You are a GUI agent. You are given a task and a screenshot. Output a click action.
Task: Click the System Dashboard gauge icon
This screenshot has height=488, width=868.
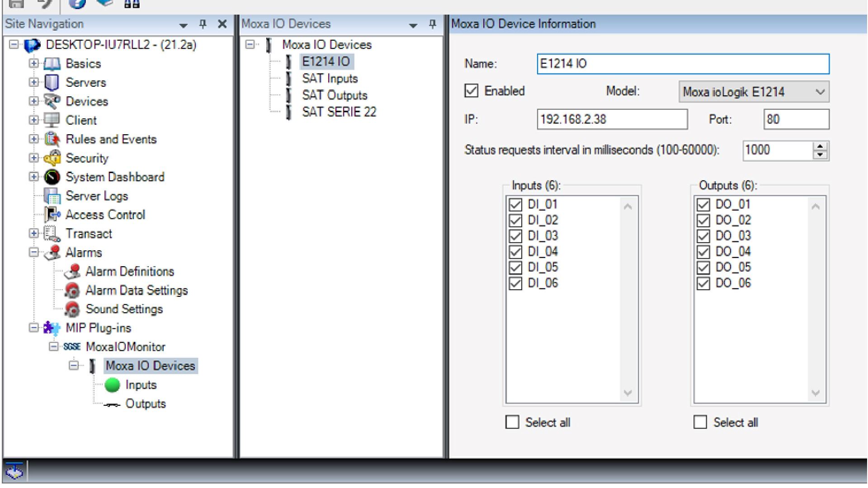(x=52, y=177)
